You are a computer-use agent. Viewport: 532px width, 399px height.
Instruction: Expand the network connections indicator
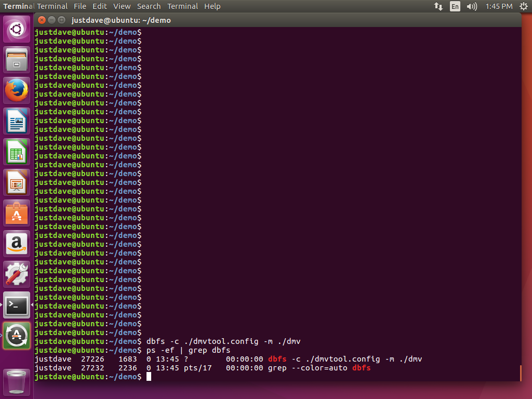tap(438, 6)
